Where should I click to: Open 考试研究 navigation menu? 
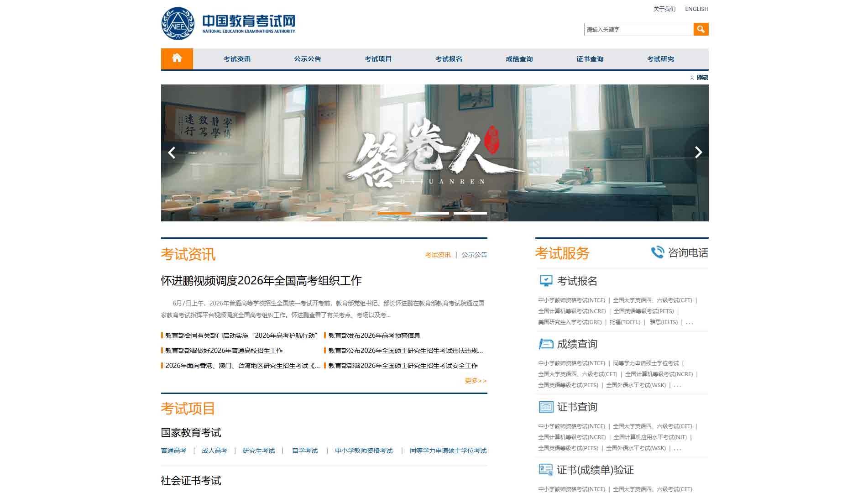point(660,59)
